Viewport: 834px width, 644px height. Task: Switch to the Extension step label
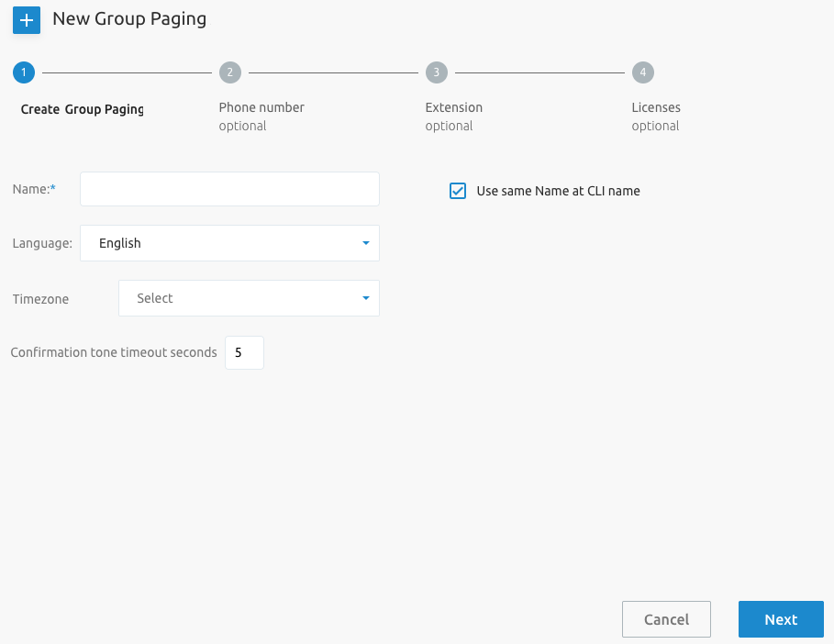coord(453,107)
